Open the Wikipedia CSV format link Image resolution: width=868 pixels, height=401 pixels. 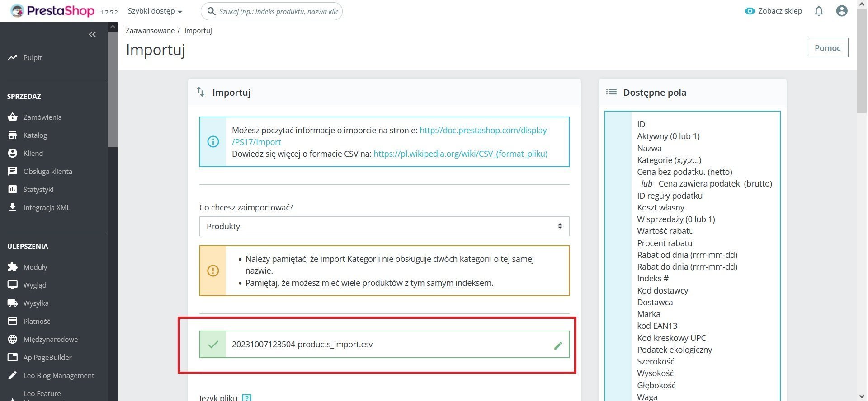[x=460, y=154]
